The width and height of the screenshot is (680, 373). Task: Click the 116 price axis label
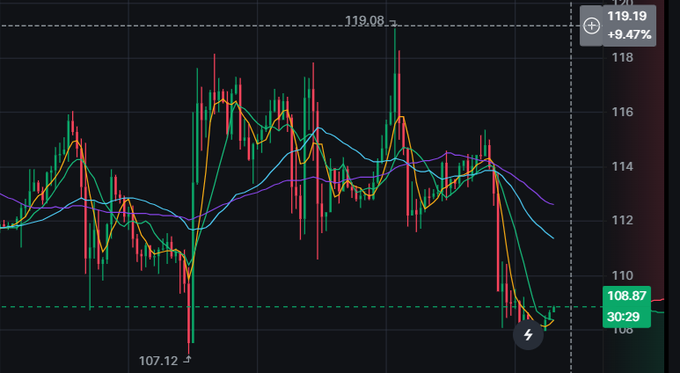[x=622, y=112]
